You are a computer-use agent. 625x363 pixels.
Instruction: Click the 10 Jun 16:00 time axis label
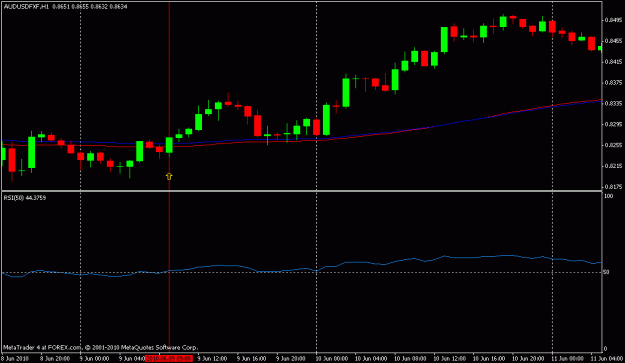click(x=489, y=359)
